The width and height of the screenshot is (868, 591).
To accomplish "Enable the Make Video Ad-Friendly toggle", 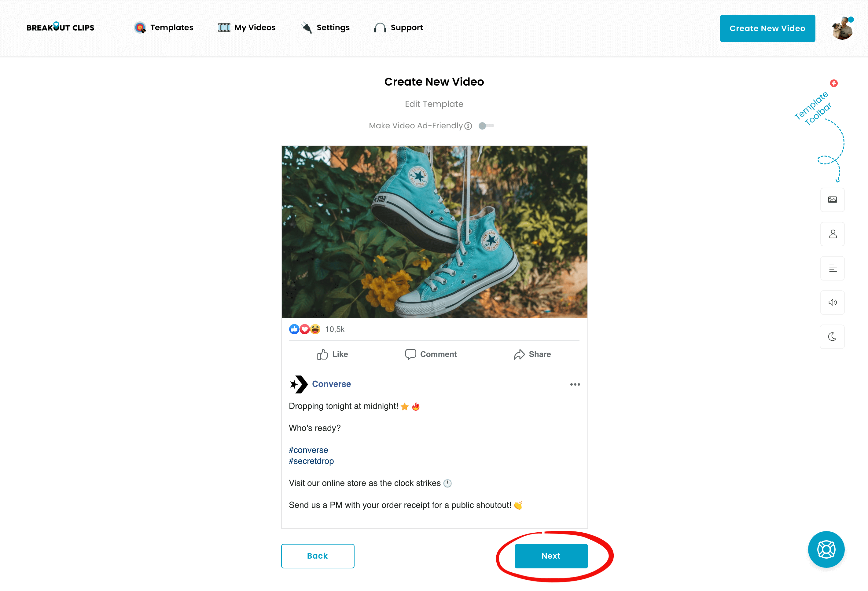I will pyautogui.click(x=486, y=126).
